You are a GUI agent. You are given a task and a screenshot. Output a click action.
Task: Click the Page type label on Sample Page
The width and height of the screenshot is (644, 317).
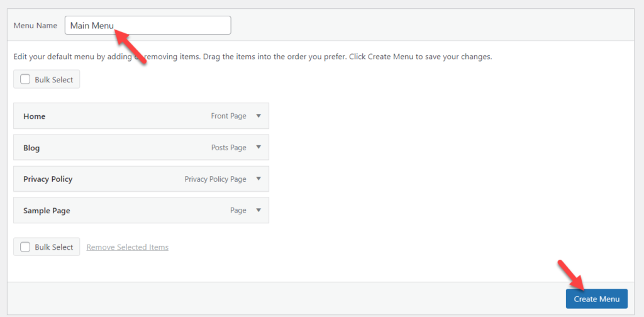238,211
